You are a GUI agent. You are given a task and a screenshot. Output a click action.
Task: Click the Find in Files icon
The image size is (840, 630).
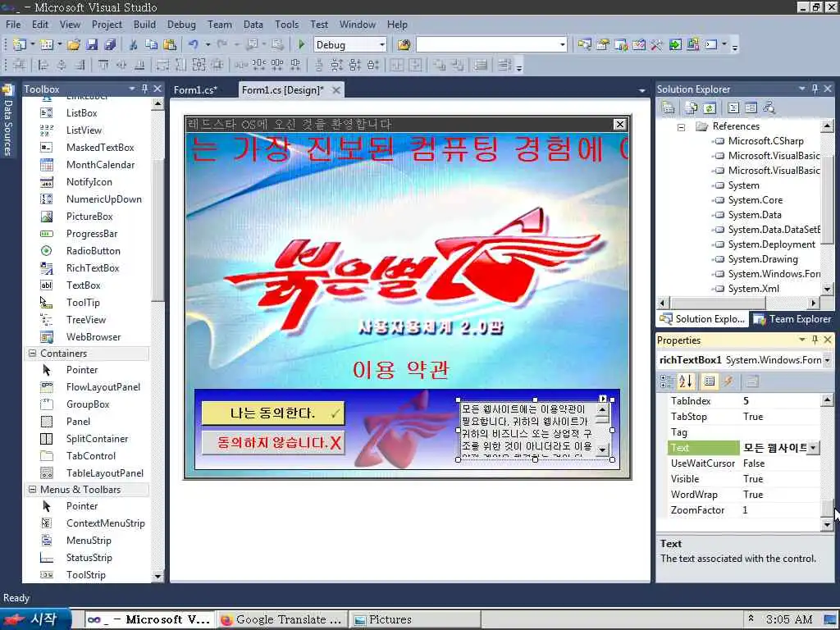[x=404, y=44]
